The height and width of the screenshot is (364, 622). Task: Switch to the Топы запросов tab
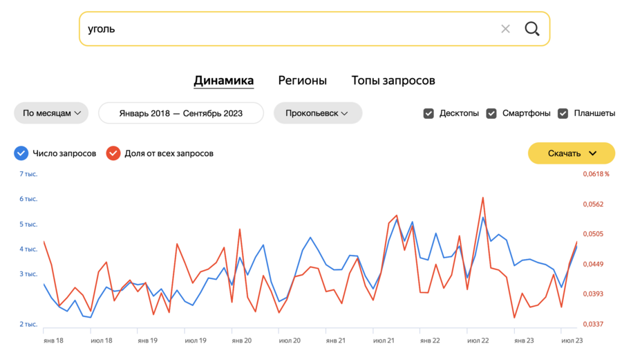(393, 81)
